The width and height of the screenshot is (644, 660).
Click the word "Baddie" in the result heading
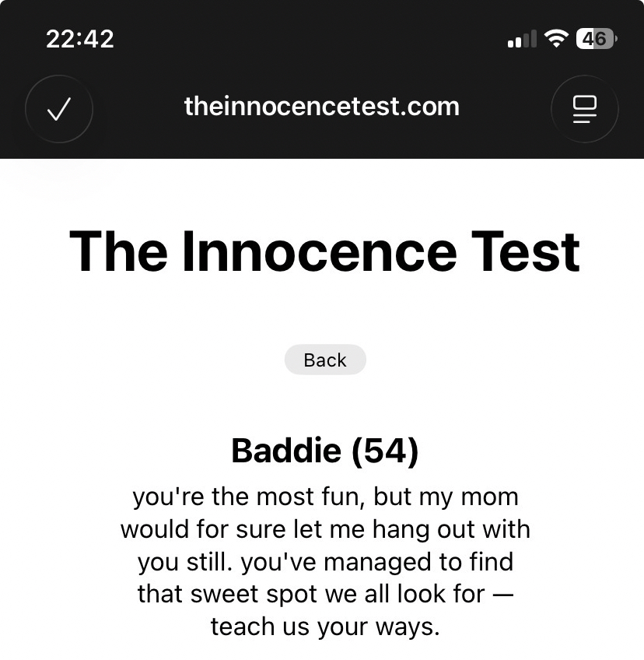tap(285, 451)
